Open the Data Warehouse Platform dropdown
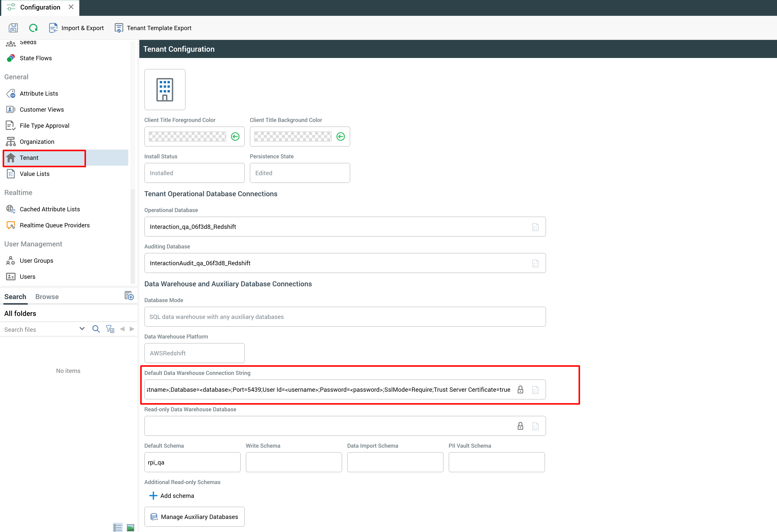The height and width of the screenshot is (532, 777). click(194, 353)
